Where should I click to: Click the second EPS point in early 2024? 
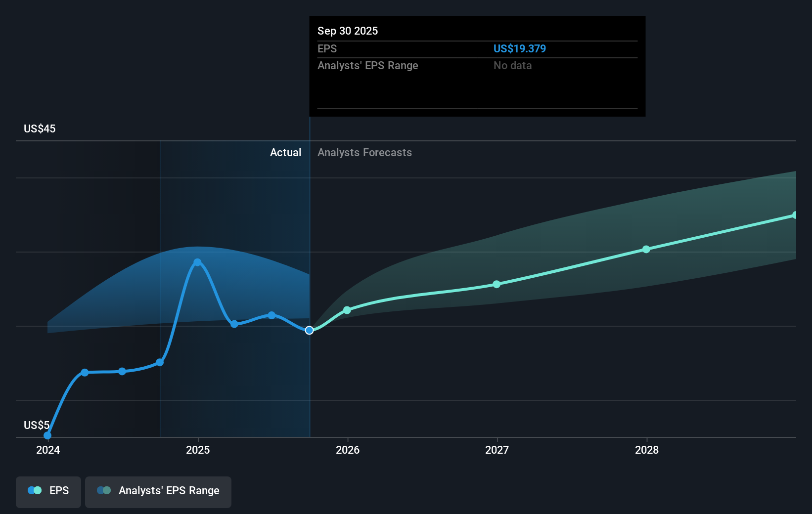(x=85, y=372)
